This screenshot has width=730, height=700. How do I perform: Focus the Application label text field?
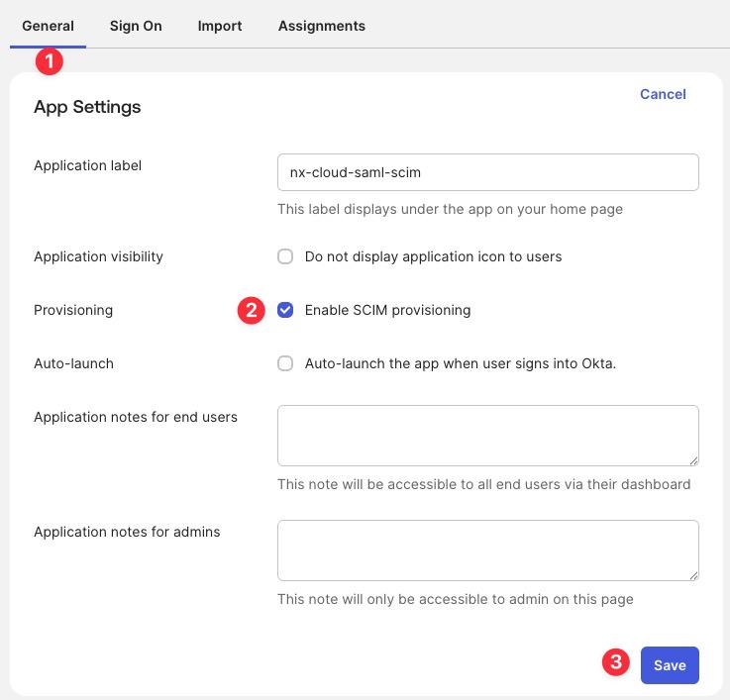(487, 172)
